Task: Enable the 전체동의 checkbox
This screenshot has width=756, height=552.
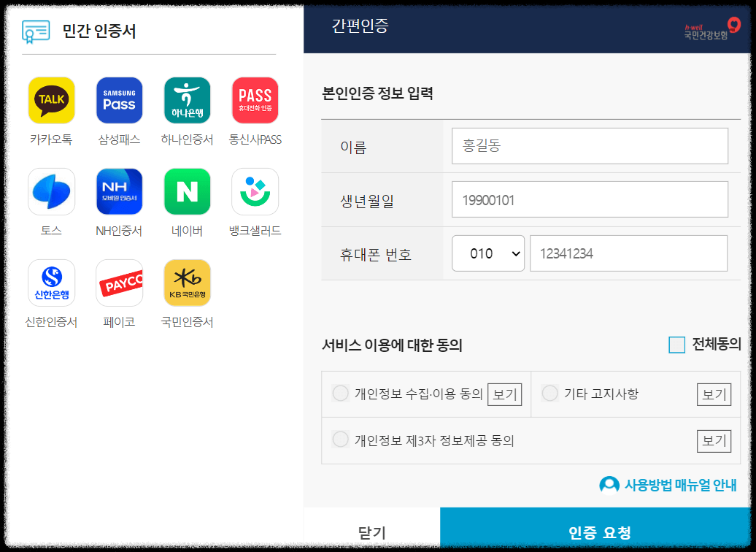Action: 675,345
